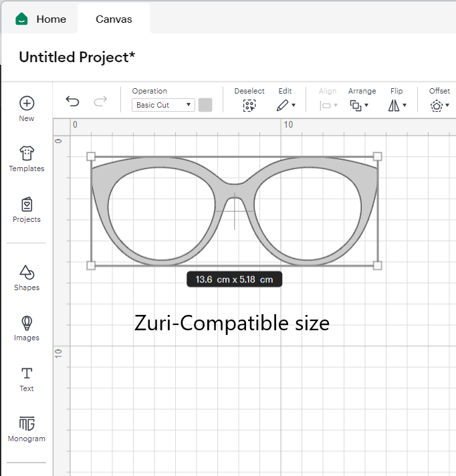Click the New project plus icon

click(x=27, y=103)
